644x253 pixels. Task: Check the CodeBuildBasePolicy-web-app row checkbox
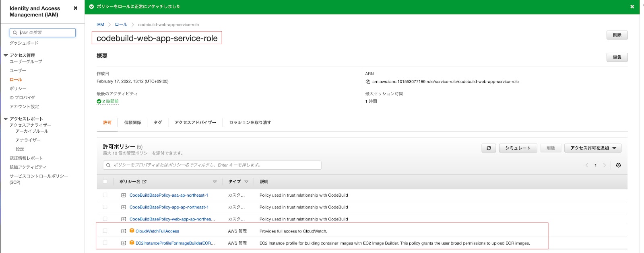pos(105,219)
